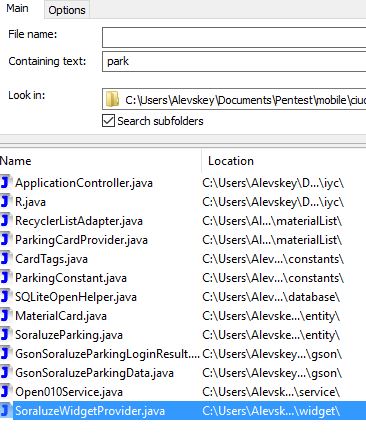Select the highlighted SoraluzeWidgetProvider.java file name
366x445 pixels.
(x=90, y=411)
